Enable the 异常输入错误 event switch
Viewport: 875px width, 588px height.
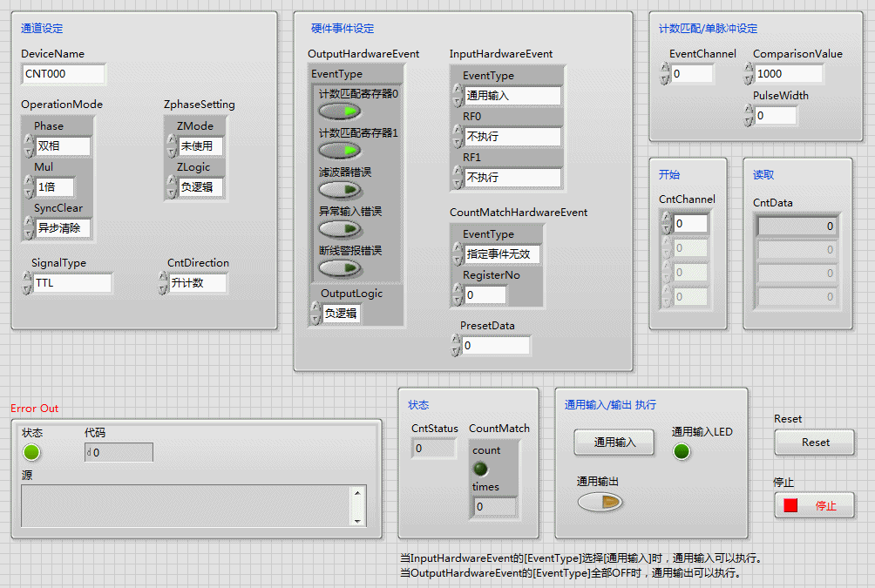pyautogui.click(x=340, y=229)
